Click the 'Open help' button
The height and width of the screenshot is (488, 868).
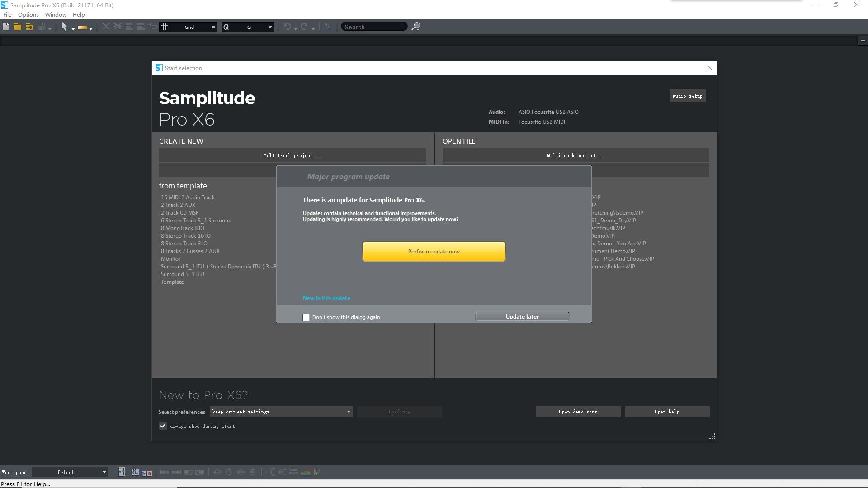pyautogui.click(x=667, y=412)
